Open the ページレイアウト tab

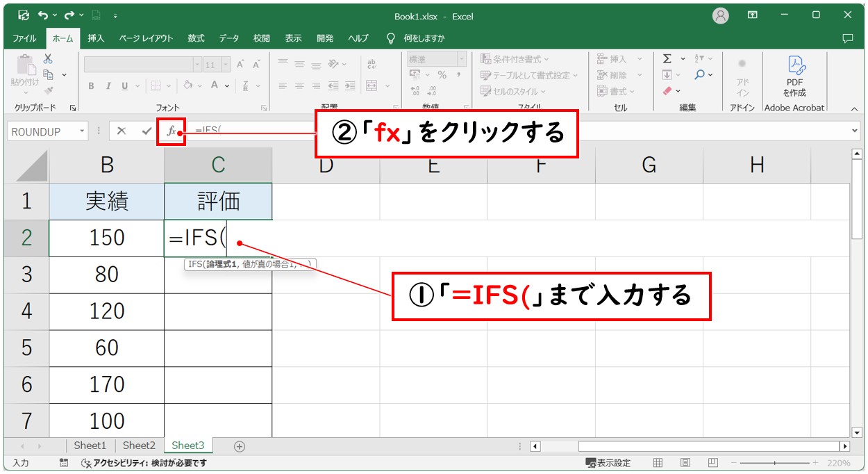[145, 38]
